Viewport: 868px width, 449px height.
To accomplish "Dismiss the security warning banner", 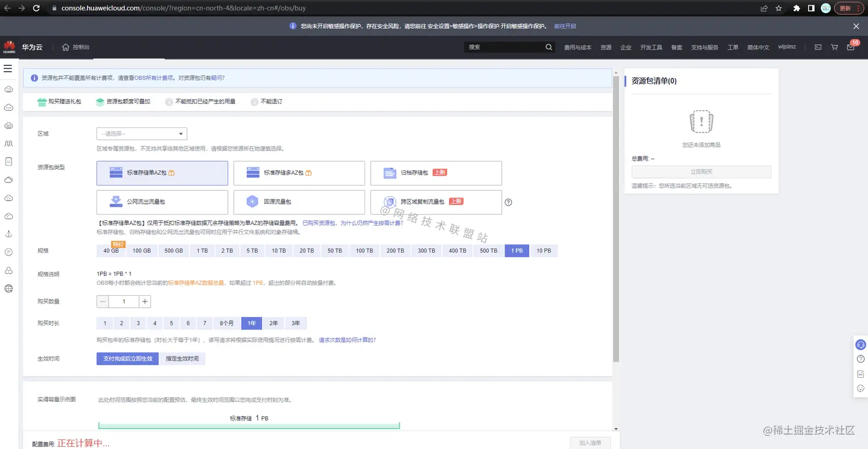I will (856, 26).
